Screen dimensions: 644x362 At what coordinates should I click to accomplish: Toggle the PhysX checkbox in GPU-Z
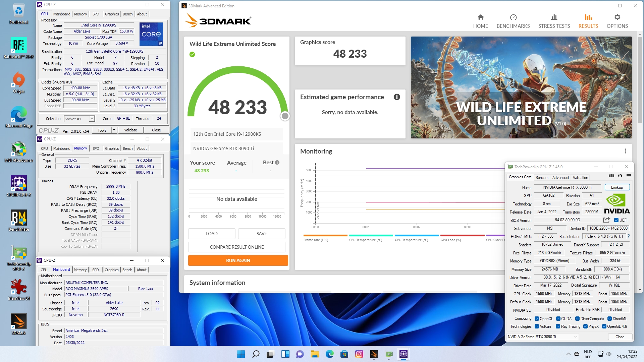tap(585, 326)
